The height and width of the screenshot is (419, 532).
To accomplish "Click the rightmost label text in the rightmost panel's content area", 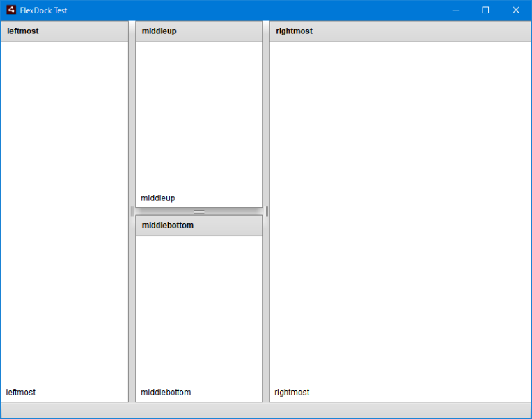I will click(292, 393).
